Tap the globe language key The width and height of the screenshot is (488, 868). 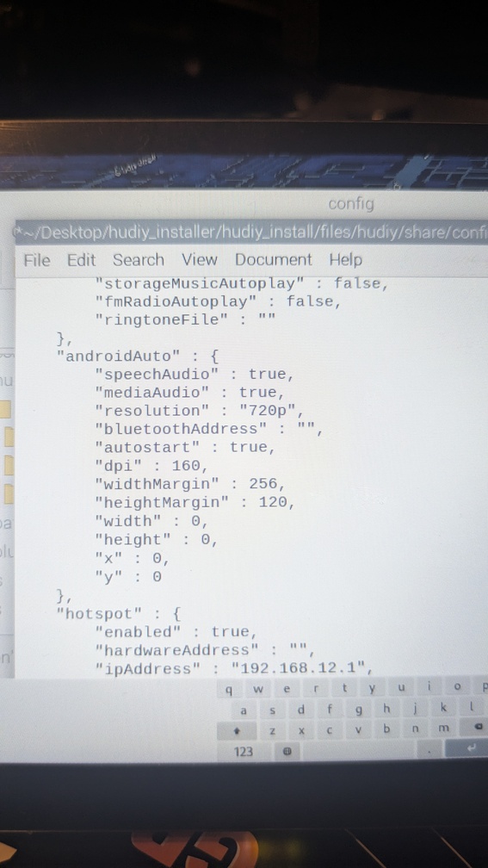click(287, 751)
